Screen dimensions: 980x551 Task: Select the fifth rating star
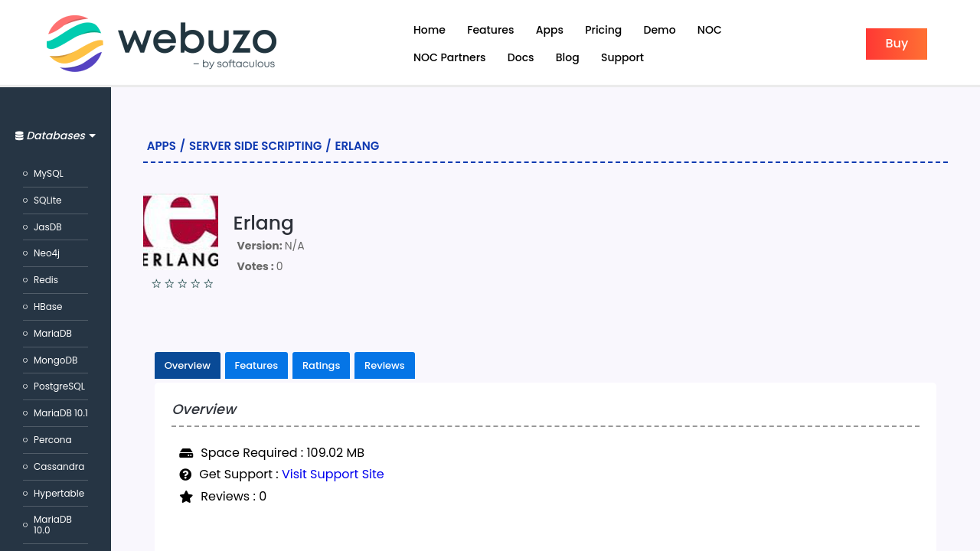point(208,284)
